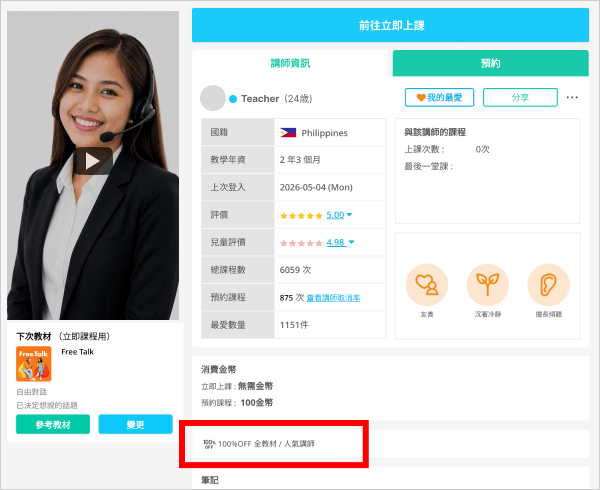The width and height of the screenshot is (600, 490).
Task: Click the 擅長傾聽 ear trait icon
Action: click(548, 285)
